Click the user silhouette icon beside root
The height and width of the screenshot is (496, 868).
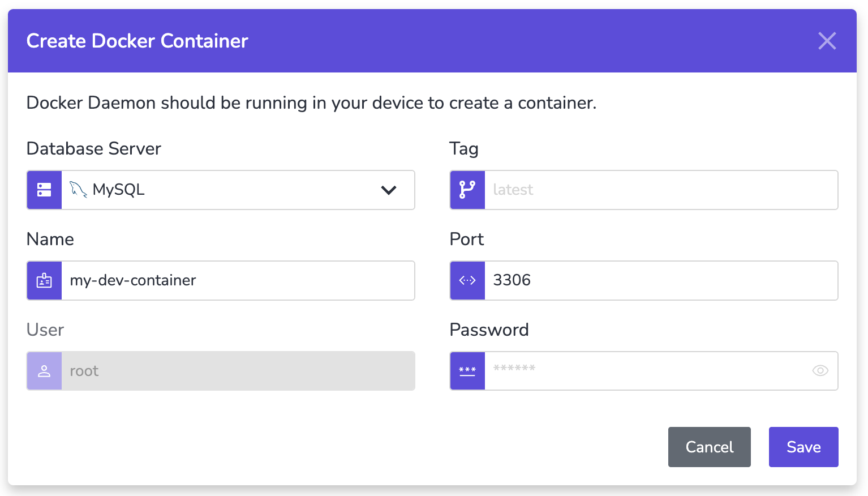[x=44, y=371]
